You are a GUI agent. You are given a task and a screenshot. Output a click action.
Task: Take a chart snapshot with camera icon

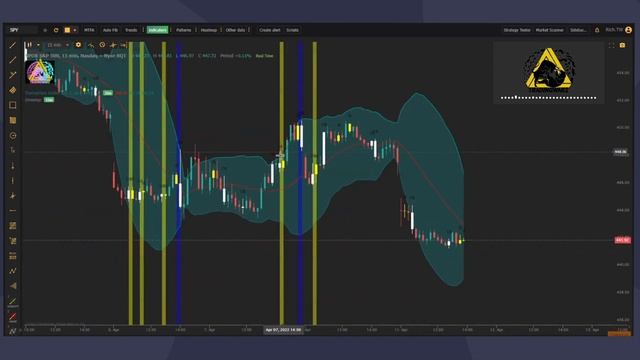click(622, 45)
